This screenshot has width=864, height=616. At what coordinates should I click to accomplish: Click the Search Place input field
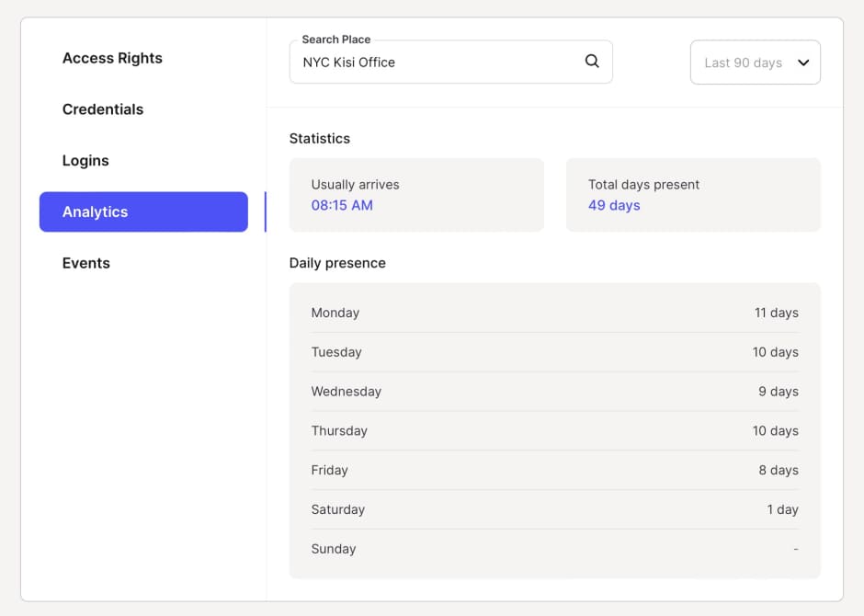click(450, 62)
